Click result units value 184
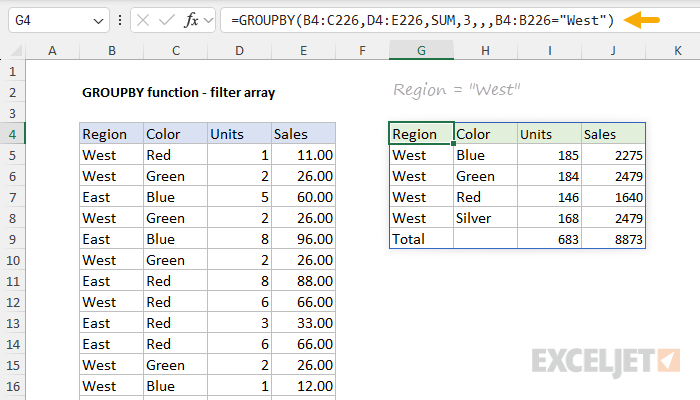The height and width of the screenshot is (400, 700). pos(550,176)
